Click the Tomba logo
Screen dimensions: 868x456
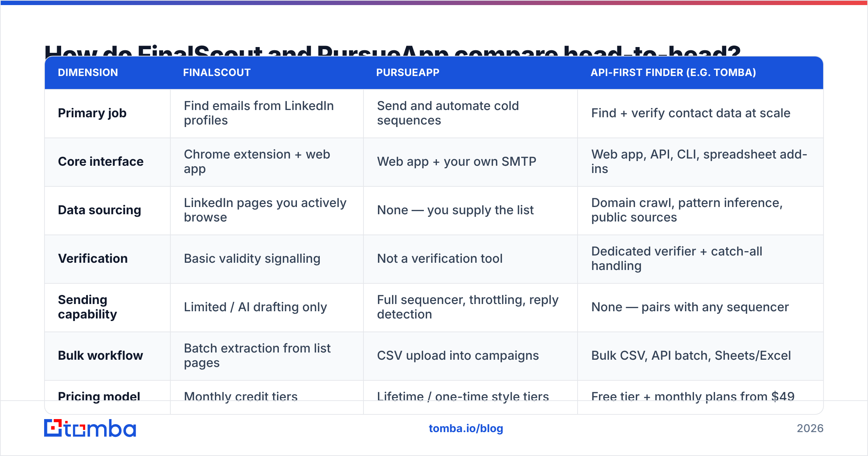tap(90, 428)
